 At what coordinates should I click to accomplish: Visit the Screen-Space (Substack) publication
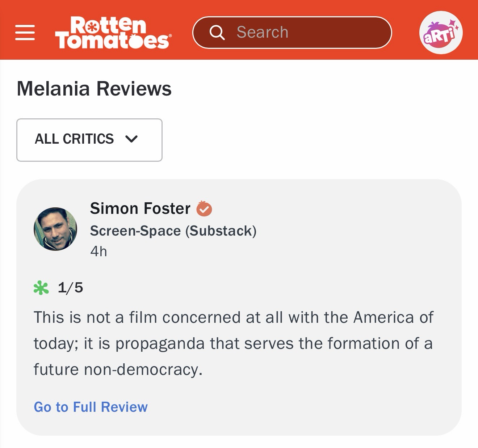pos(173,231)
